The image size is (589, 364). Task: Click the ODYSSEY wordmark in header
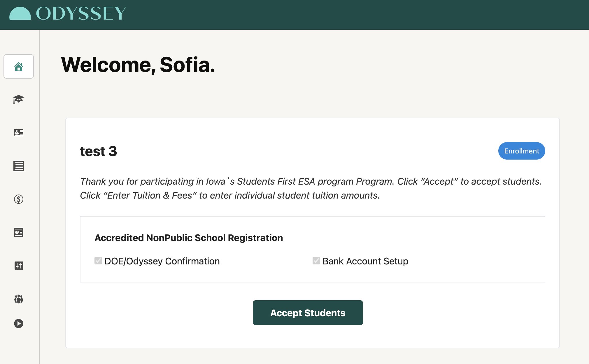coord(81,13)
